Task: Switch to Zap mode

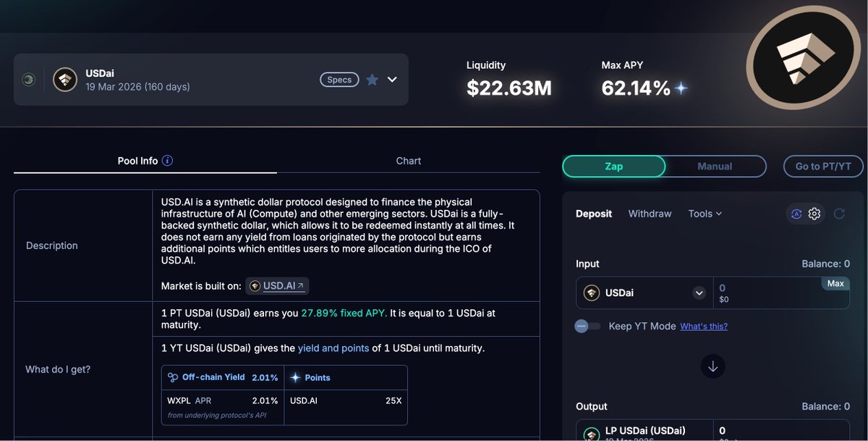Action: 613,167
